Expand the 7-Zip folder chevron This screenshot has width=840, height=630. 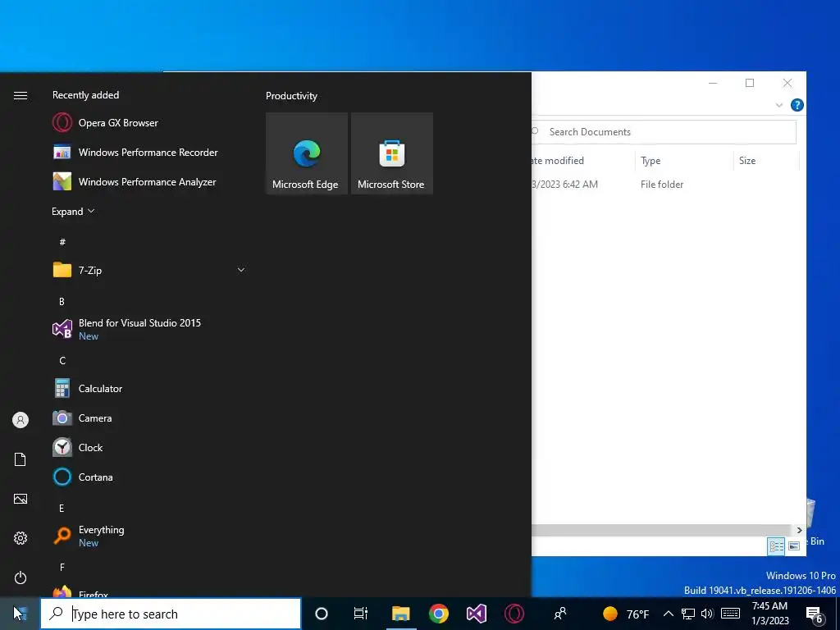[x=241, y=270]
